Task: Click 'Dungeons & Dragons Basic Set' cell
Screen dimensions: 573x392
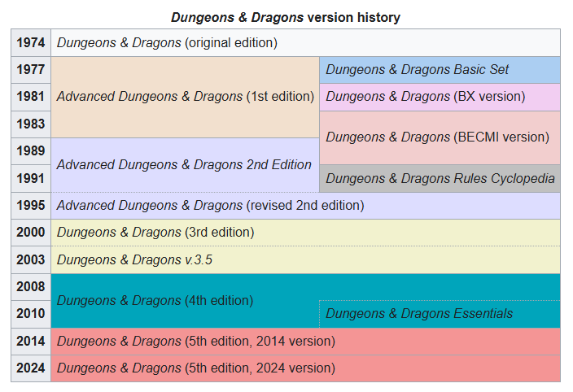Action: coord(440,70)
